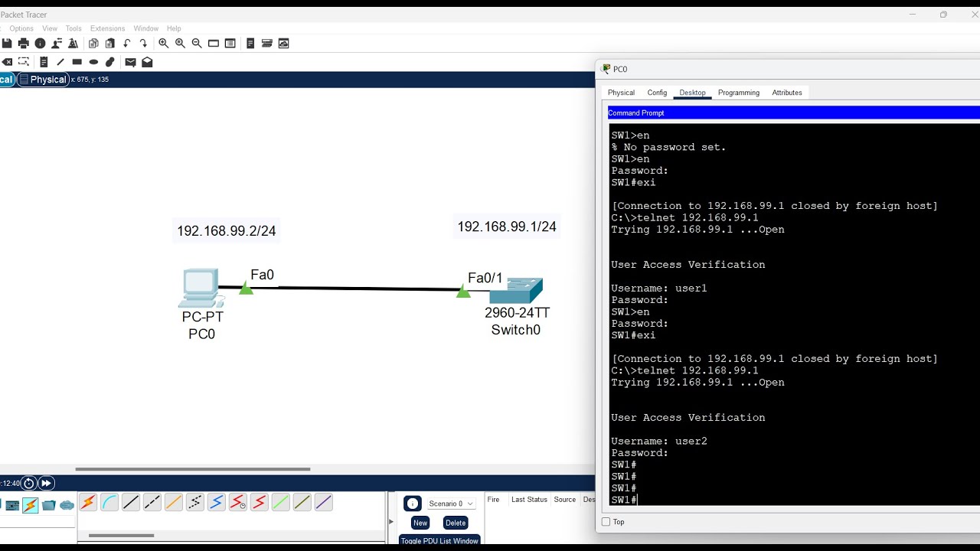Switch to the Config tab in PC0
Screen dimensions: 980x551
[657, 93]
